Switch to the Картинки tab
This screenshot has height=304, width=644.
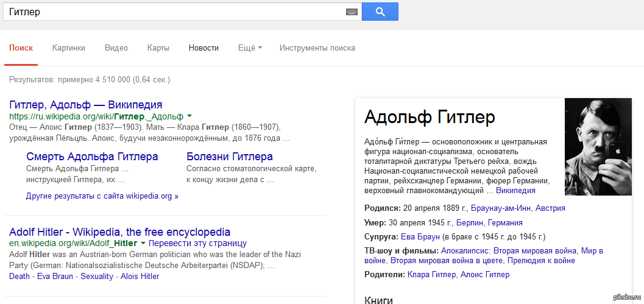69,48
